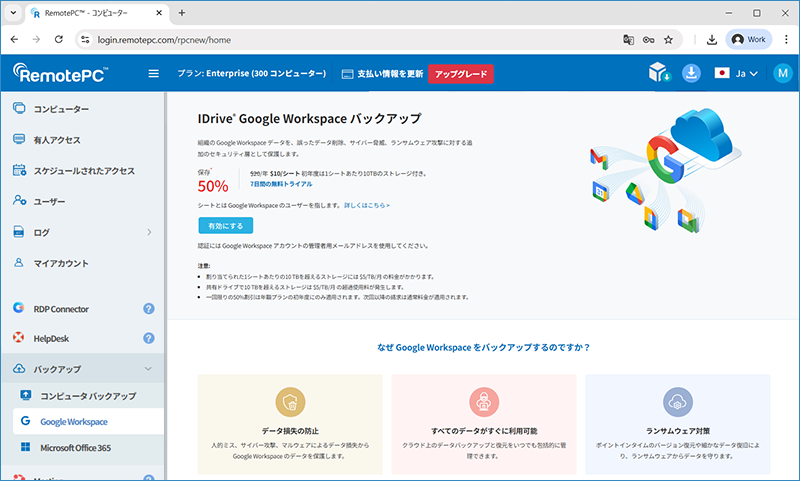
Task: Collapse the バックアップ section chevron
Action: coord(148,369)
